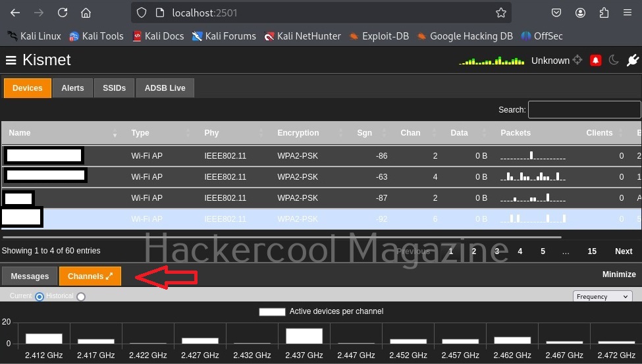Switch to the SSIDs tab
The image size is (642, 364).
114,88
